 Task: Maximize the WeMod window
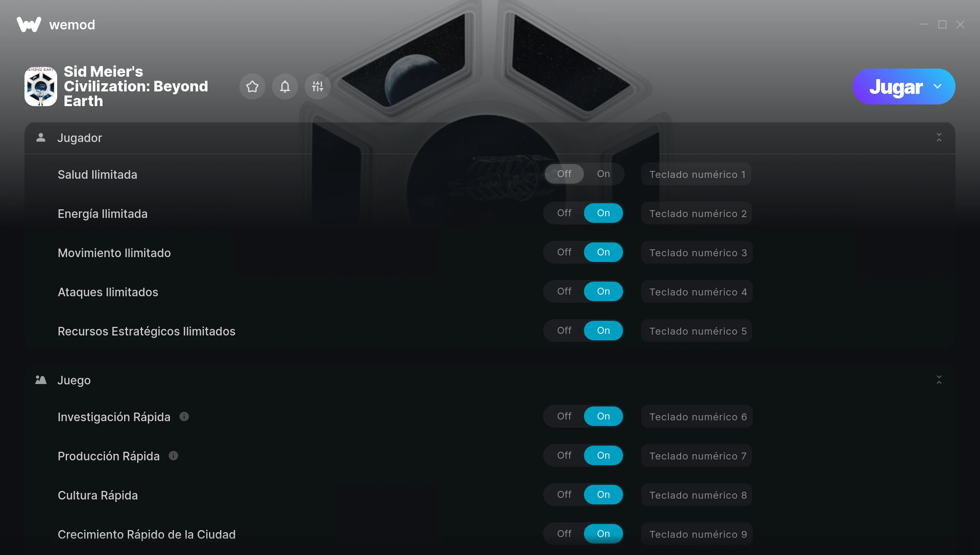click(942, 24)
